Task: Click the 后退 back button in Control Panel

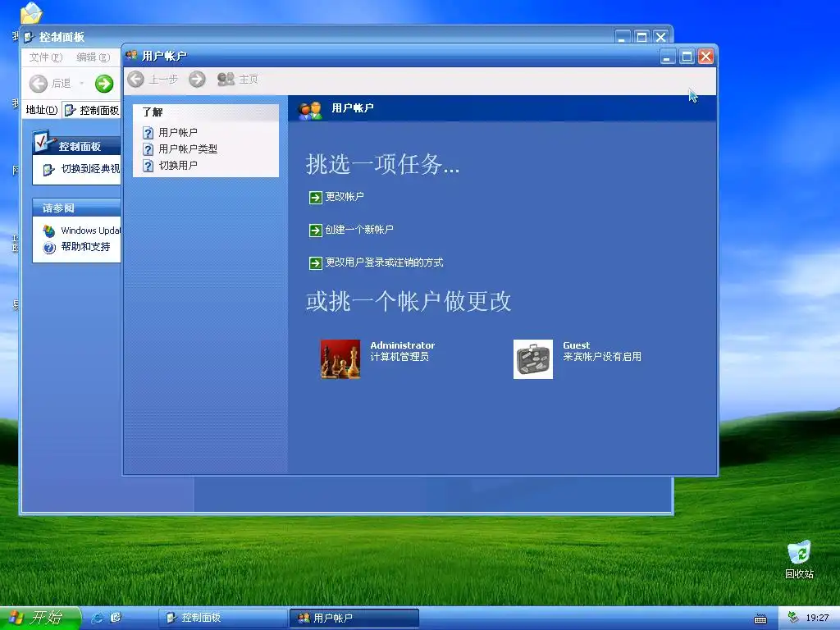Action: pos(50,84)
